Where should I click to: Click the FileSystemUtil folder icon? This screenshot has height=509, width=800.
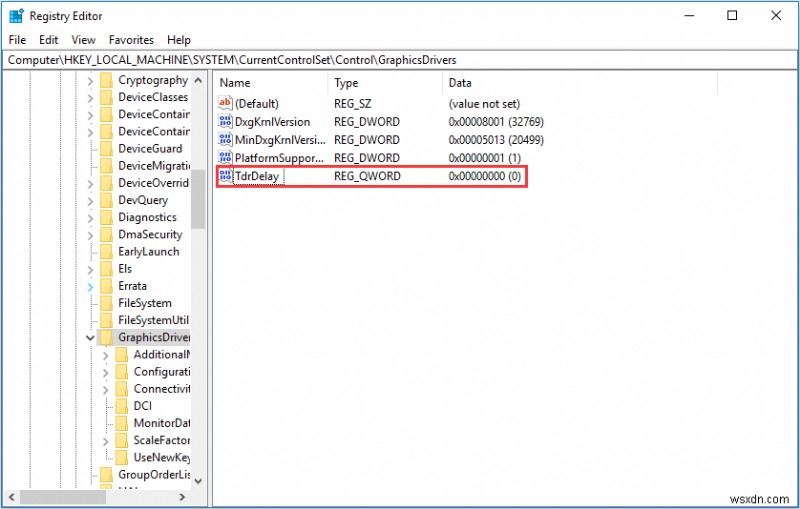coord(106,320)
